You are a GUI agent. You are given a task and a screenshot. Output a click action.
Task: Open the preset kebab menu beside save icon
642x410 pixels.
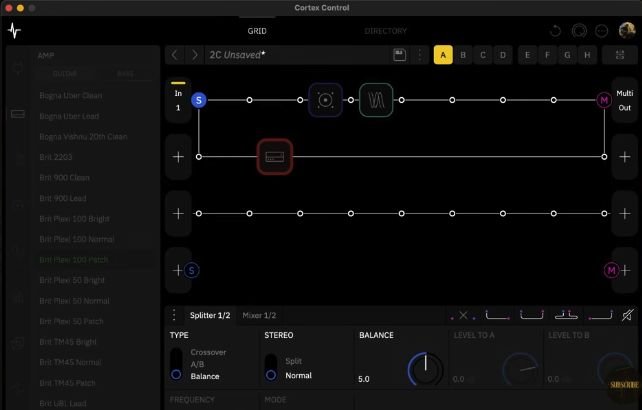pyautogui.click(x=420, y=55)
